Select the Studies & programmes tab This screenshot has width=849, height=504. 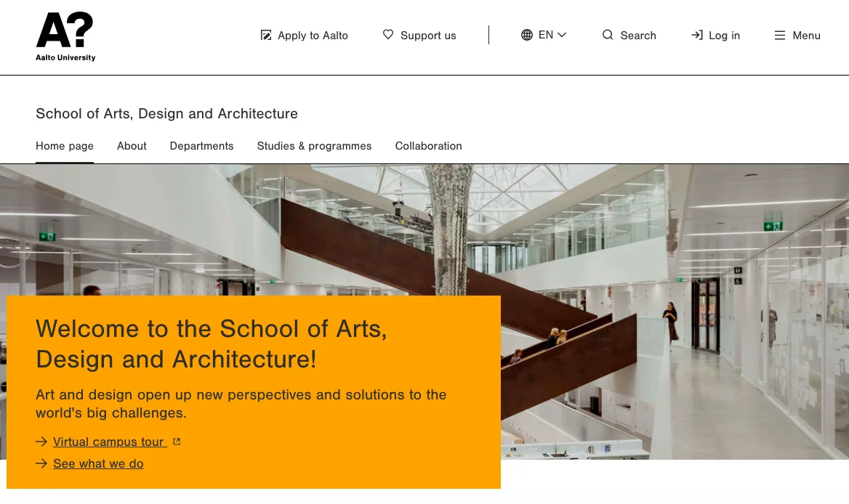coord(314,146)
